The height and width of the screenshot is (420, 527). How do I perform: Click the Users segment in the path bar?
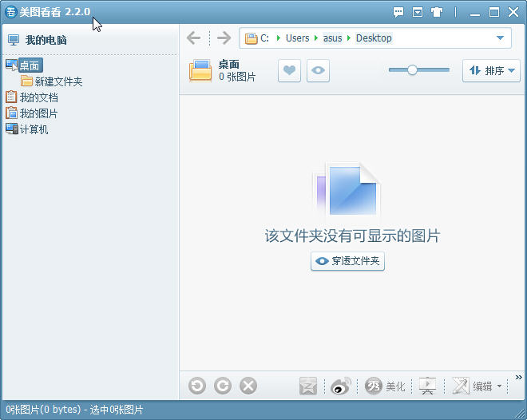297,38
